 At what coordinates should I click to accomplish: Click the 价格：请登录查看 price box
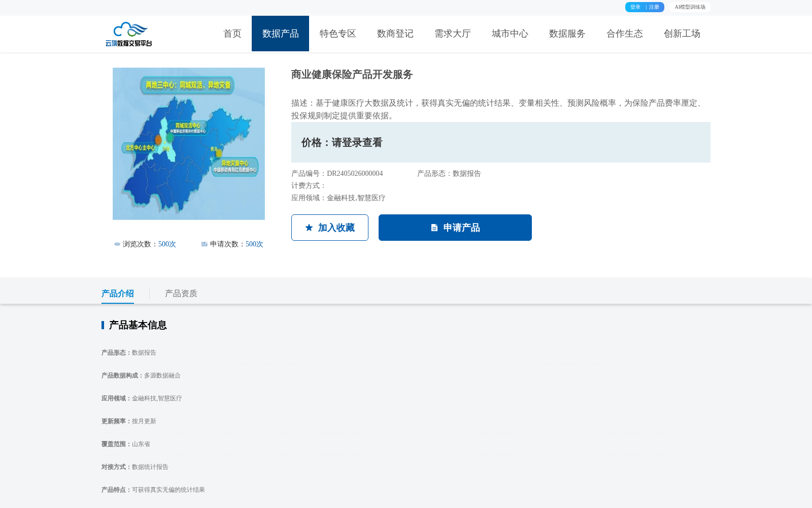click(x=501, y=142)
